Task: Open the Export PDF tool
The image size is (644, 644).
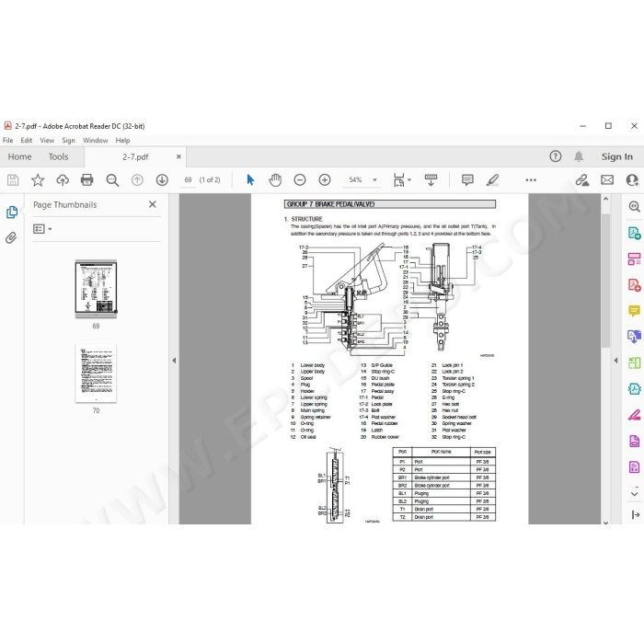Action: click(x=634, y=233)
